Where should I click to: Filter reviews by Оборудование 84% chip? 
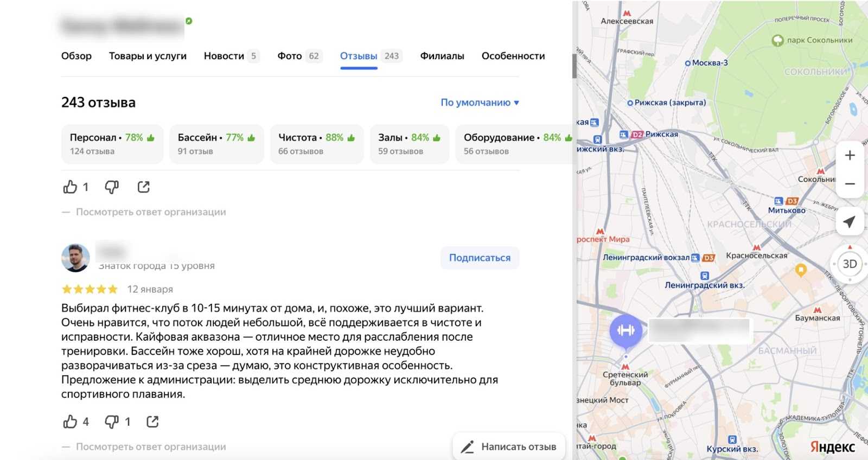(514, 144)
